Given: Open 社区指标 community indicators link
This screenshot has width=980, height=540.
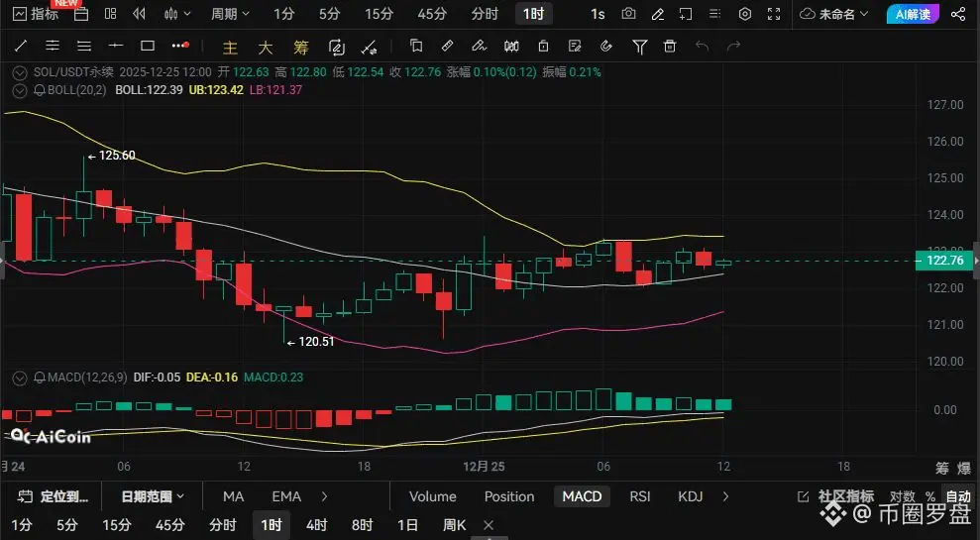Looking at the screenshot, I should [836, 496].
